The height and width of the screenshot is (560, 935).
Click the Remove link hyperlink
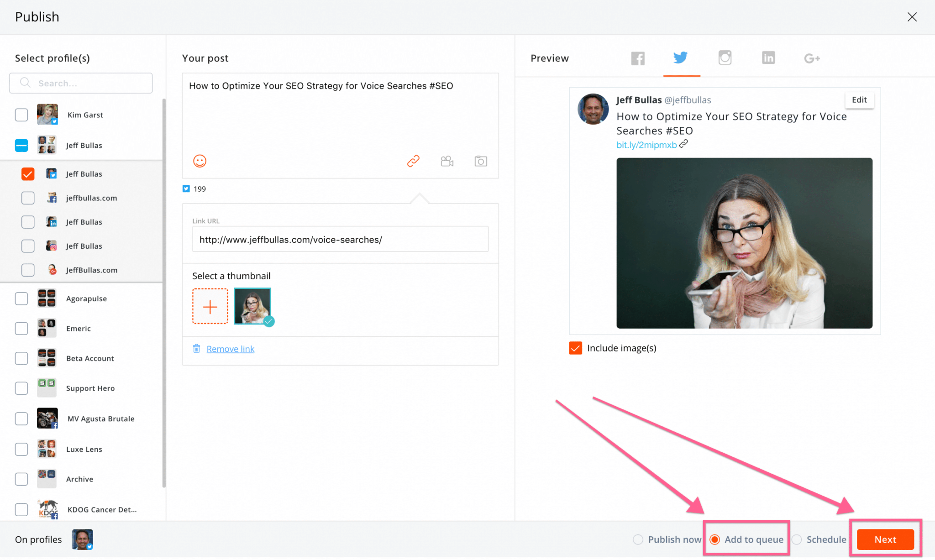tap(230, 348)
